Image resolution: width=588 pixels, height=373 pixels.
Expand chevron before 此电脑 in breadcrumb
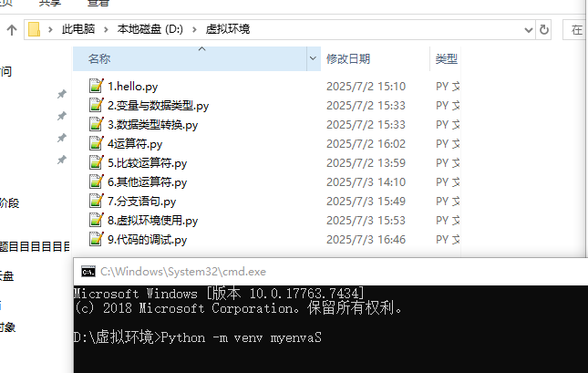tap(50, 30)
